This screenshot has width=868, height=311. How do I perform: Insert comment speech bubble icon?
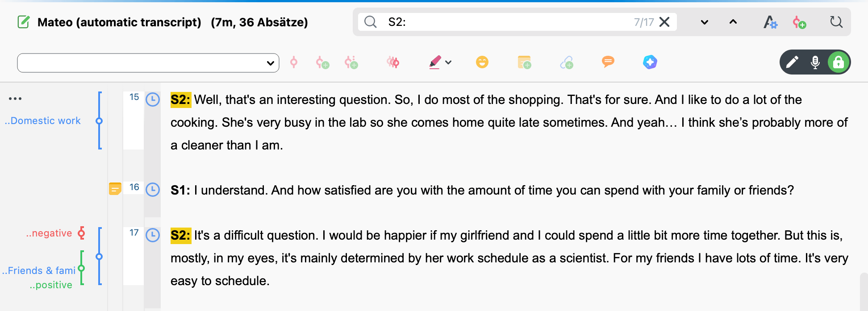pos(608,62)
